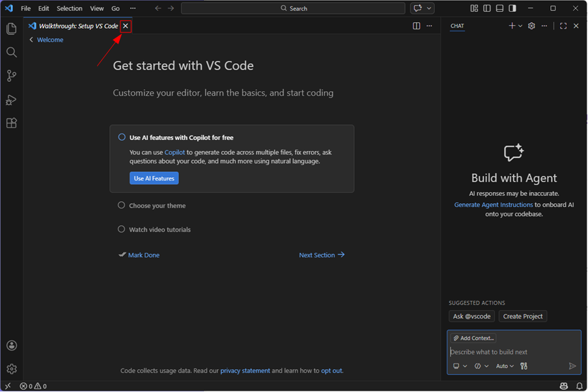
Task: Click the Manage gear icon in activity bar
Action: [11, 369]
